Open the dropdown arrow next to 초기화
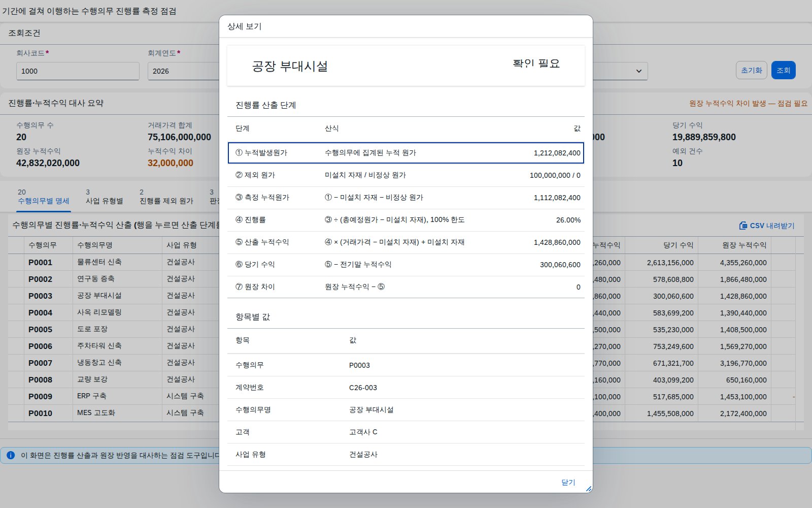Screen dimensions: 812x508 tap(638, 71)
